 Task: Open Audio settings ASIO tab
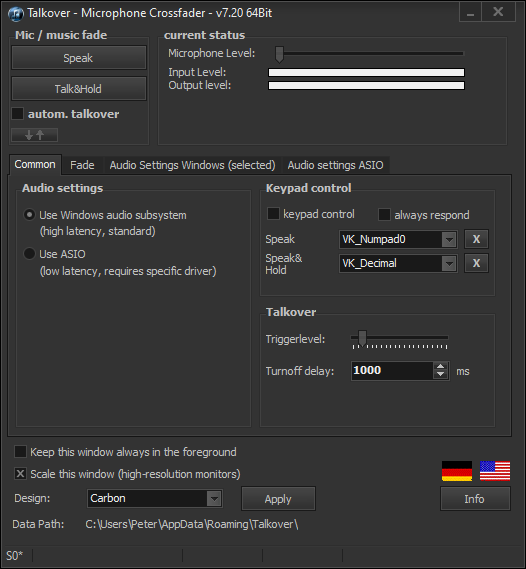(x=336, y=165)
